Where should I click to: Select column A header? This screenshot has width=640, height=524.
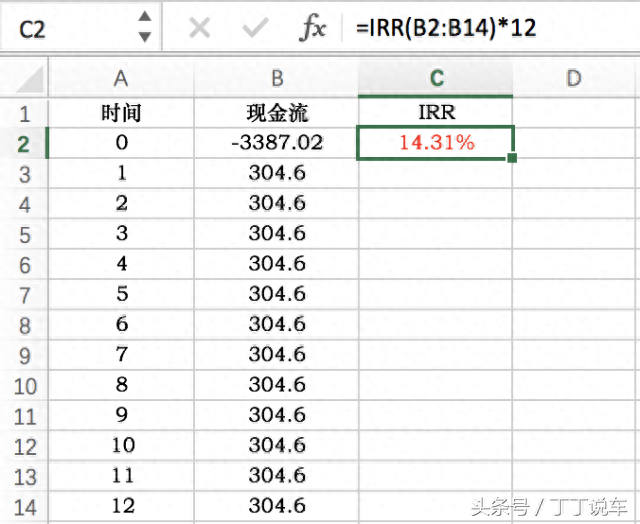click(121, 78)
